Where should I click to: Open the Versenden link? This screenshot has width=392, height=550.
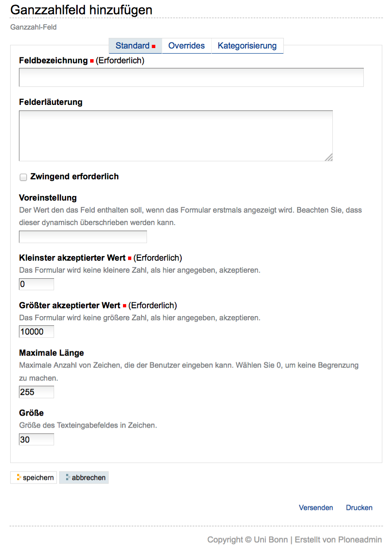click(x=316, y=507)
